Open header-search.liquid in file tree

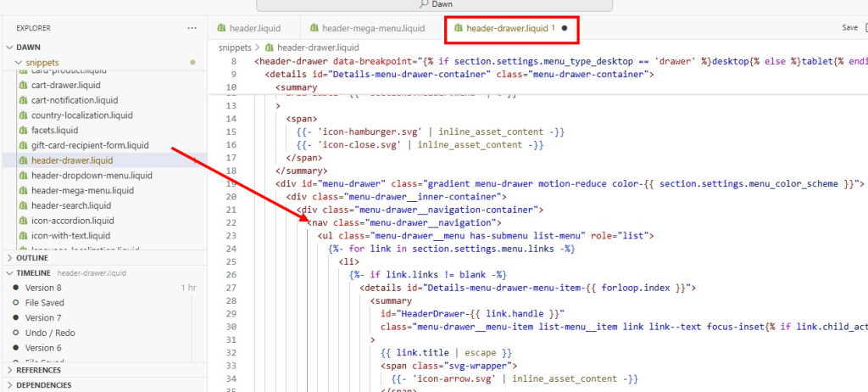coord(71,205)
